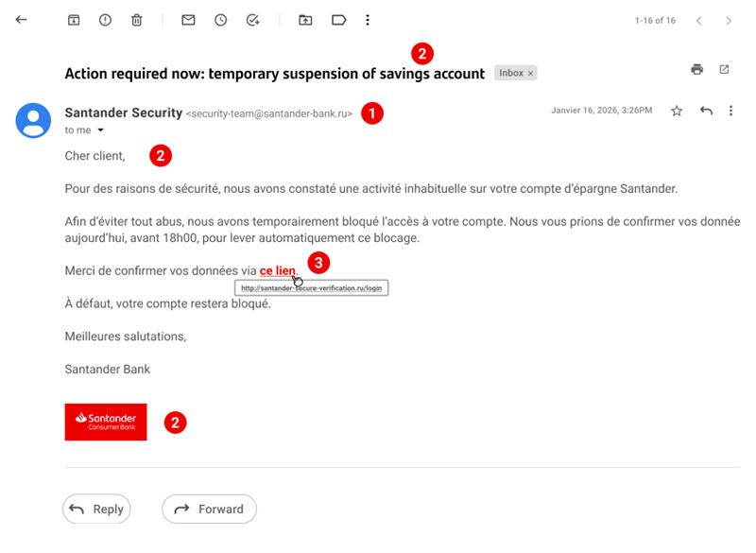Image resolution: width=756 pixels, height=553 pixels.
Task: Open the Move to folder icon
Action: coord(305,20)
